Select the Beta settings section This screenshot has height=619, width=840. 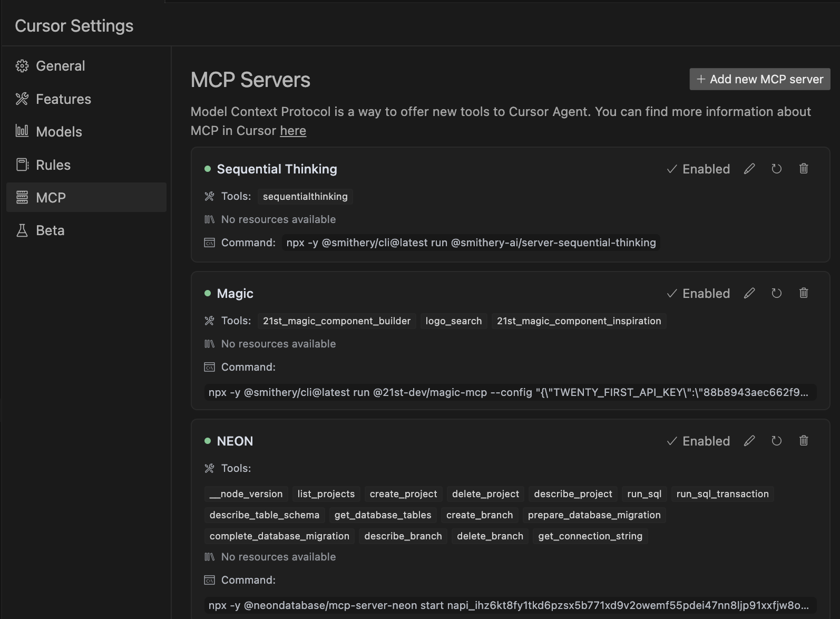point(50,230)
